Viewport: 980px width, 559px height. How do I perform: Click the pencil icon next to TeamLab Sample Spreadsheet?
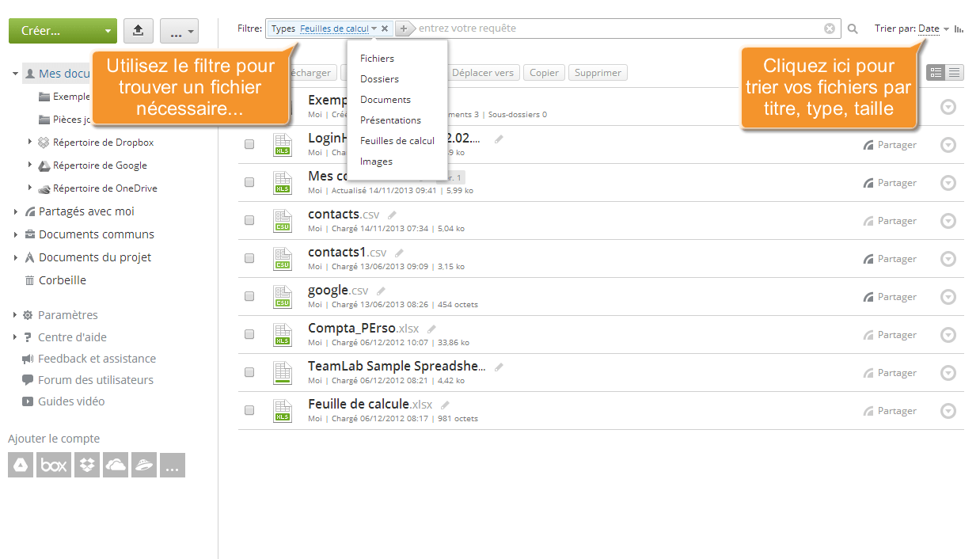point(499,367)
